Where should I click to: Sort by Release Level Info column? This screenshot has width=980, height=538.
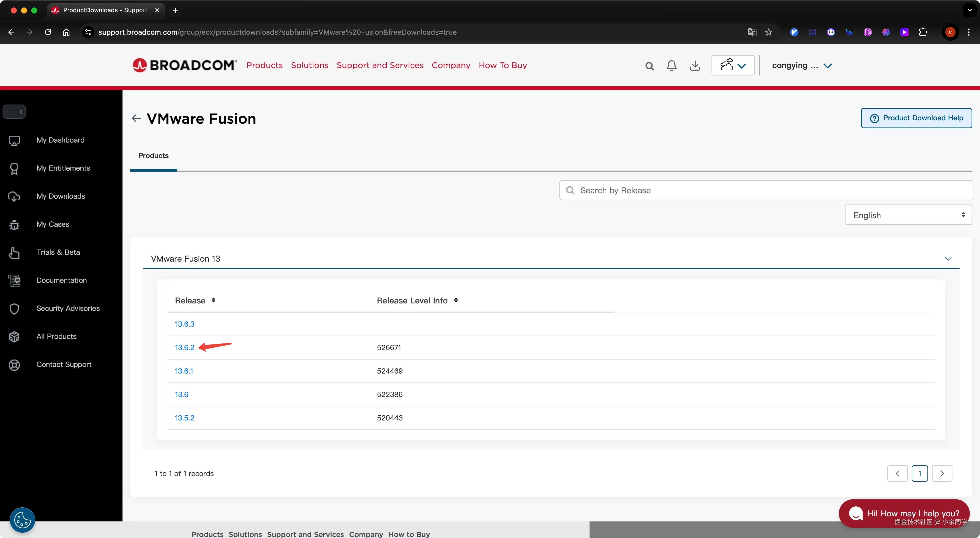(456, 300)
